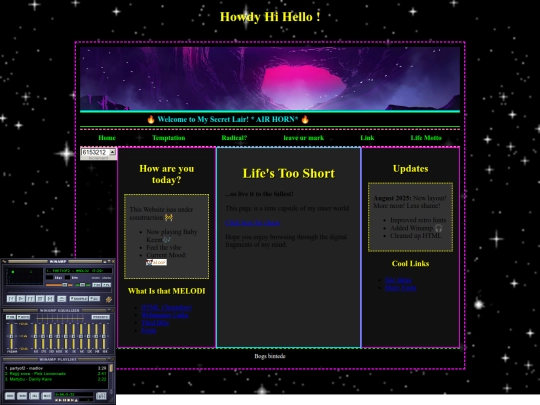Adjust the Winamp balance slider

(x=82, y=285)
